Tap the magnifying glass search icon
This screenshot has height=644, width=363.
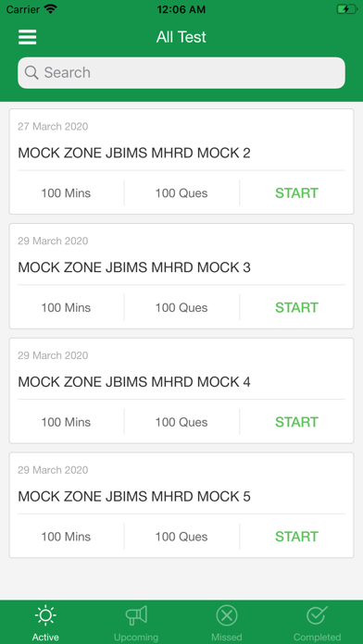tap(31, 73)
